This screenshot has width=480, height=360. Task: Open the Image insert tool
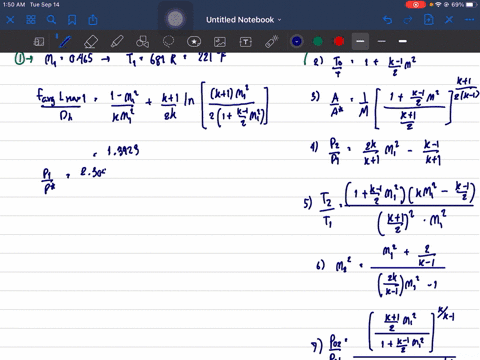tap(220, 42)
